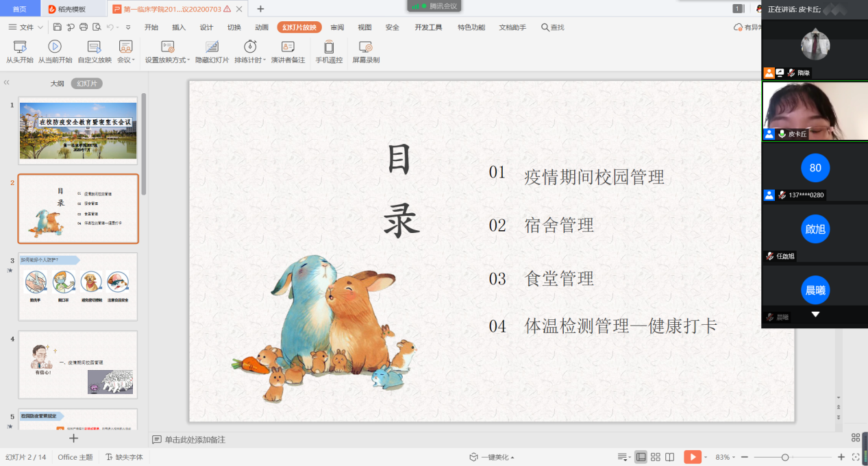Screen dimensions: 868x466
Task: Open the 切换 ribbon tab
Action: [x=234, y=27]
